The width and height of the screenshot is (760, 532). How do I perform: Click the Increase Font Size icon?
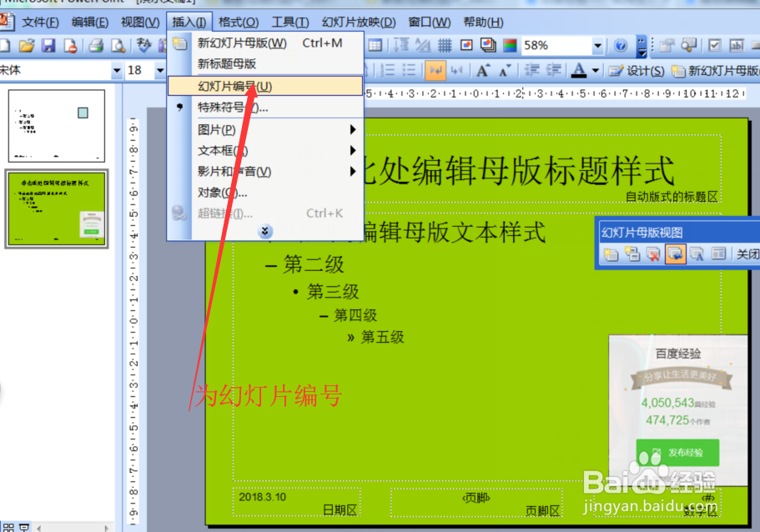tap(482, 71)
